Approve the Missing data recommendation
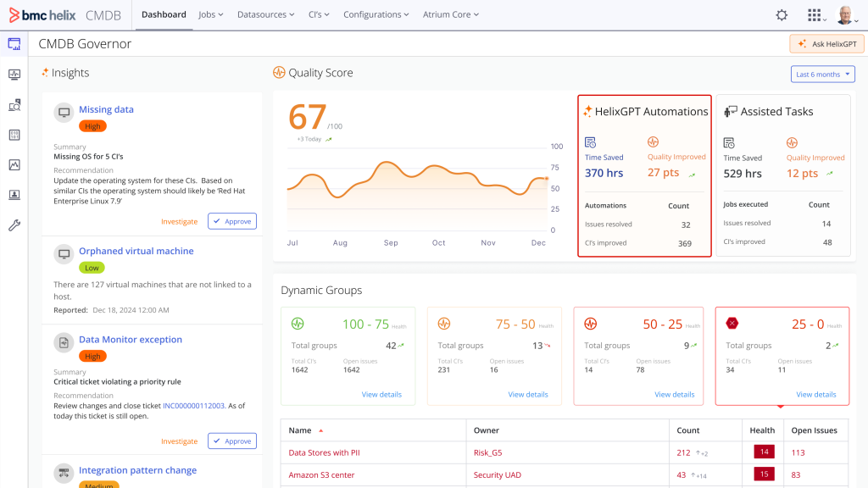Image resolution: width=868 pixels, height=488 pixels. click(232, 221)
